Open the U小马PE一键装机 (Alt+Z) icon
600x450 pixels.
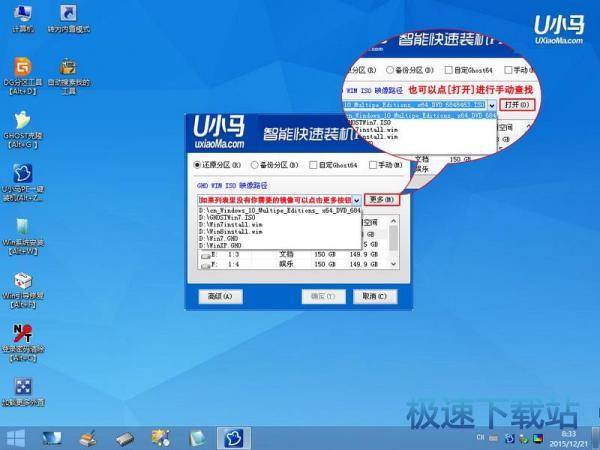23,183
